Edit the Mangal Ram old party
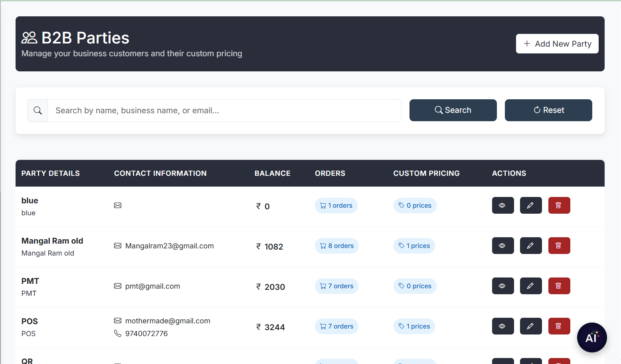This screenshot has width=621, height=364. point(530,246)
